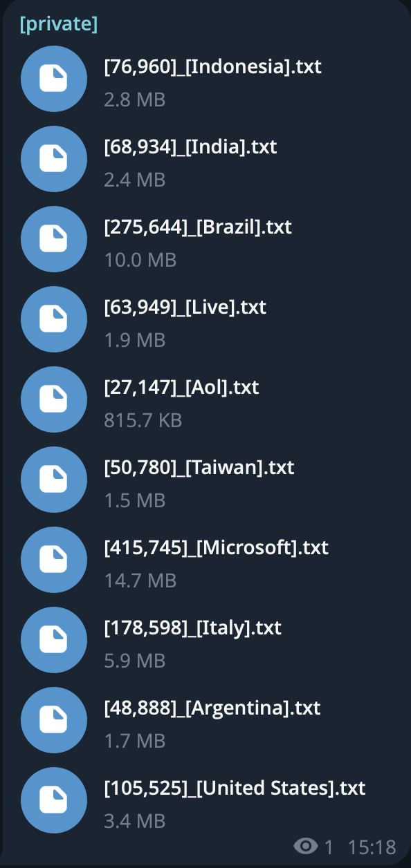Click the 815.7 KB file size label
This screenshot has width=411, height=868.
(x=143, y=420)
